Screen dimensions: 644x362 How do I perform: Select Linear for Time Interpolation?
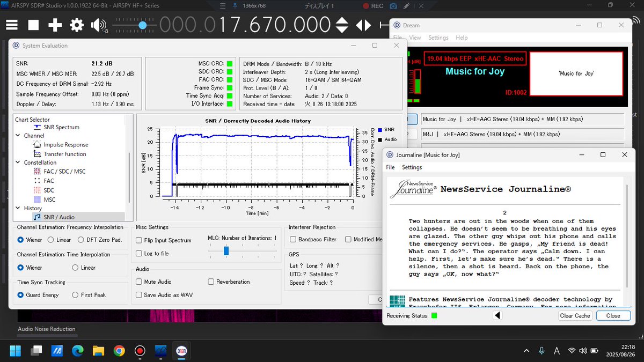[x=84, y=268]
